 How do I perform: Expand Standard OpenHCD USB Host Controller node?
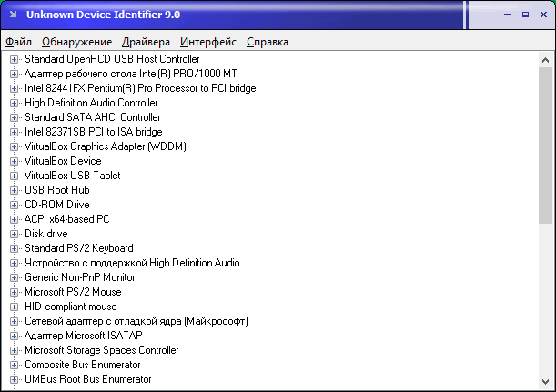pos(14,59)
